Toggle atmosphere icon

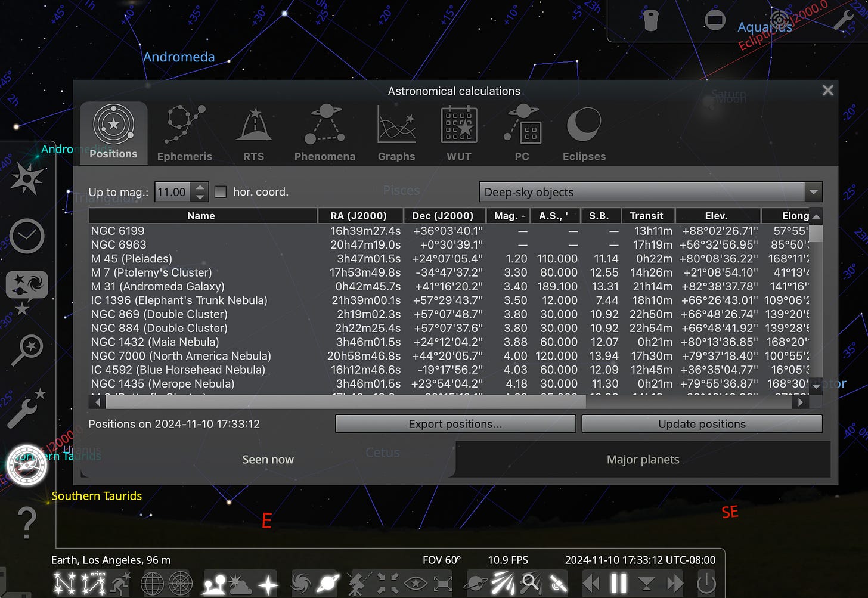[x=240, y=583]
